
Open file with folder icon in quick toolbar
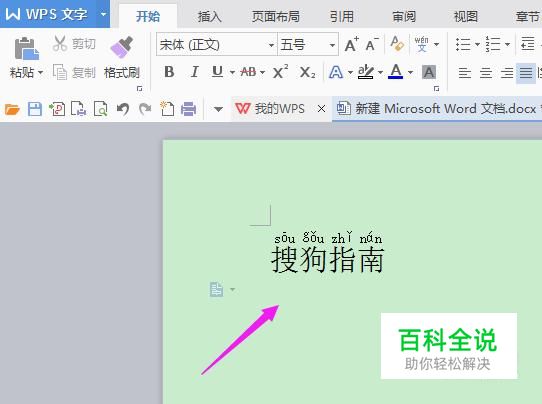[12, 109]
